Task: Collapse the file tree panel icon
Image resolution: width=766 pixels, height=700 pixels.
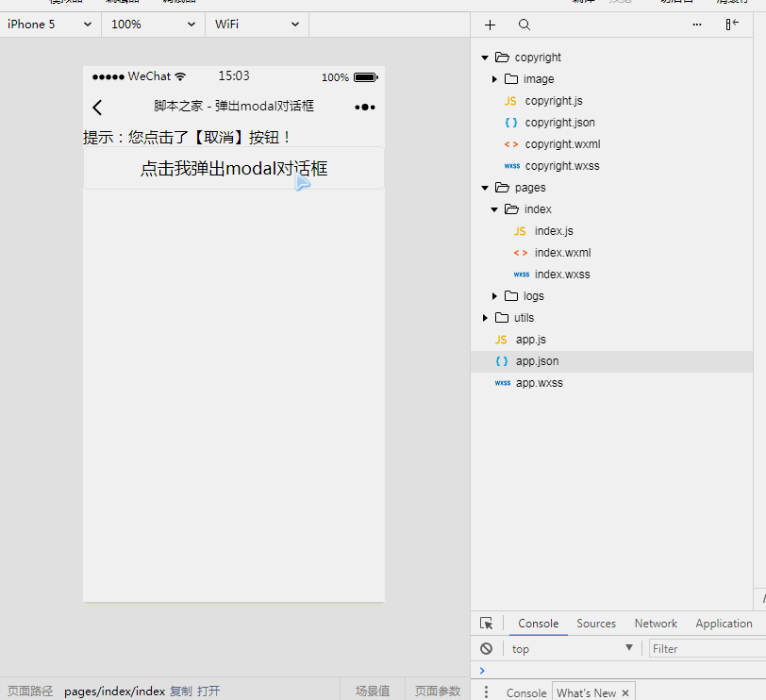Action: tap(732, 25)
